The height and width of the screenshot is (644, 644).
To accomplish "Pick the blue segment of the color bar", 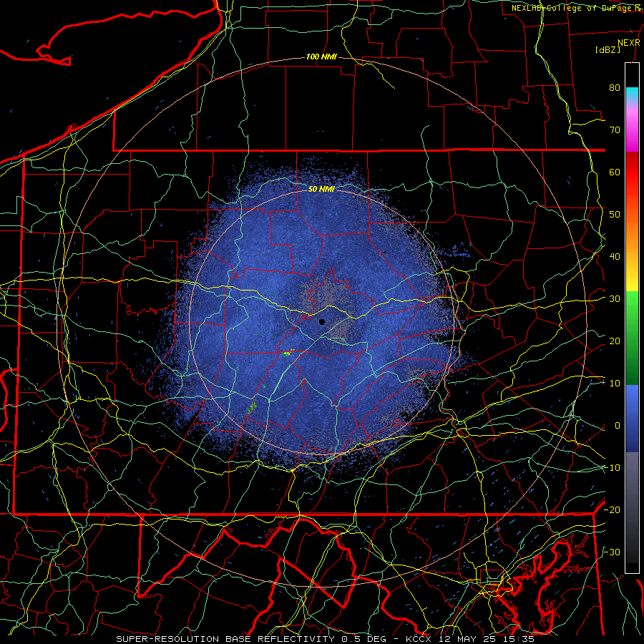I will click(632, 417).
